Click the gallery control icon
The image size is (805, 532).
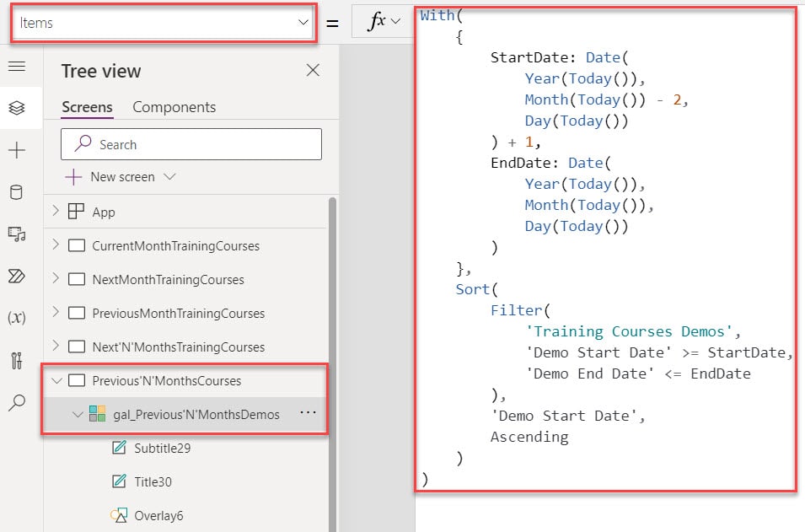(x=97, y=413)
